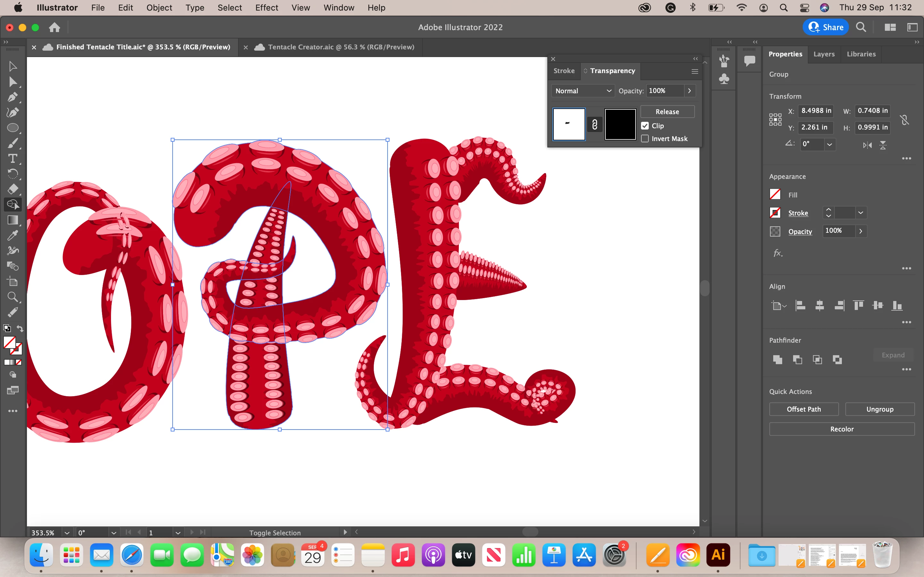Enable the Invert Mask checkbox
The height and width of the screenshot is (577, 924).
click(645, 138)
